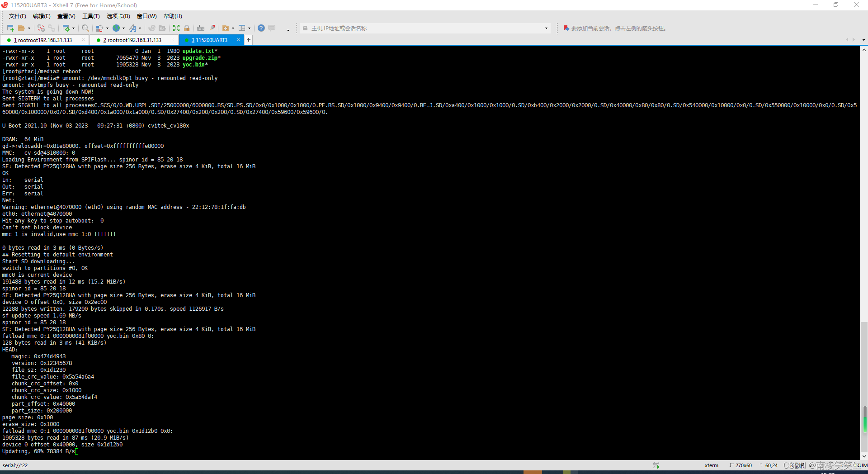Open a new session with the New icon
The image size is (868, 474).
[9, 28]
